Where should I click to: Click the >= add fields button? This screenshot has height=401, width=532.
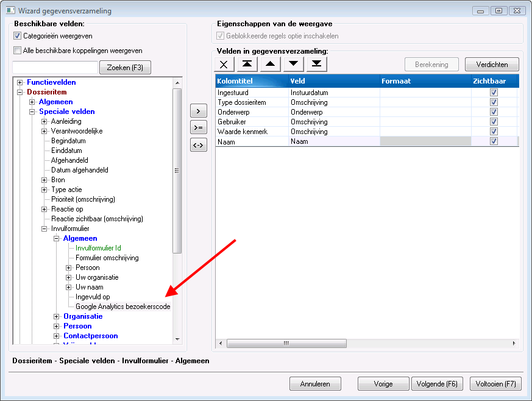199,127
